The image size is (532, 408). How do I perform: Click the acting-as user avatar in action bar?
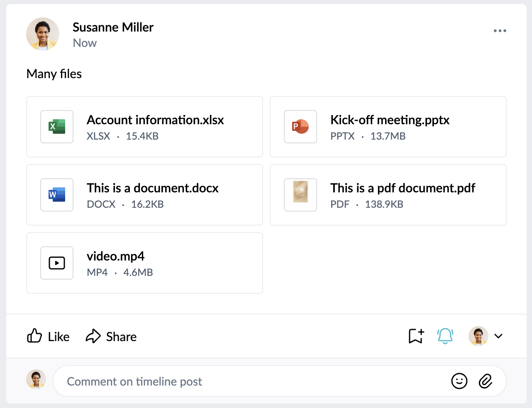[478, 336]
